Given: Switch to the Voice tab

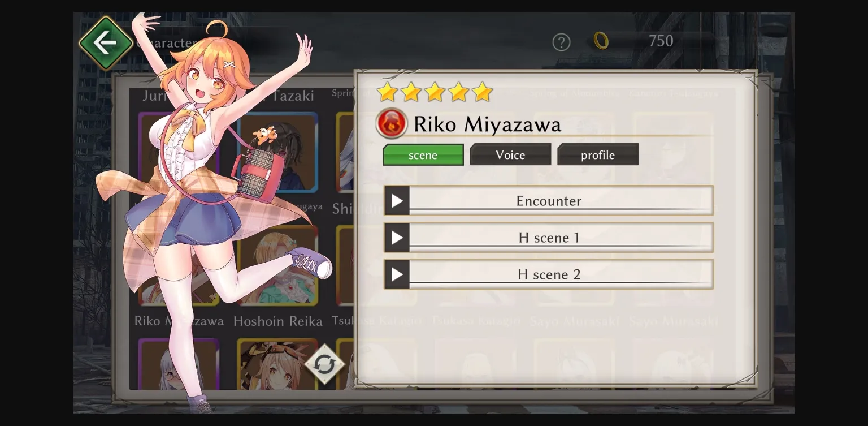Looking at the screenshot, I should [510, 154].
